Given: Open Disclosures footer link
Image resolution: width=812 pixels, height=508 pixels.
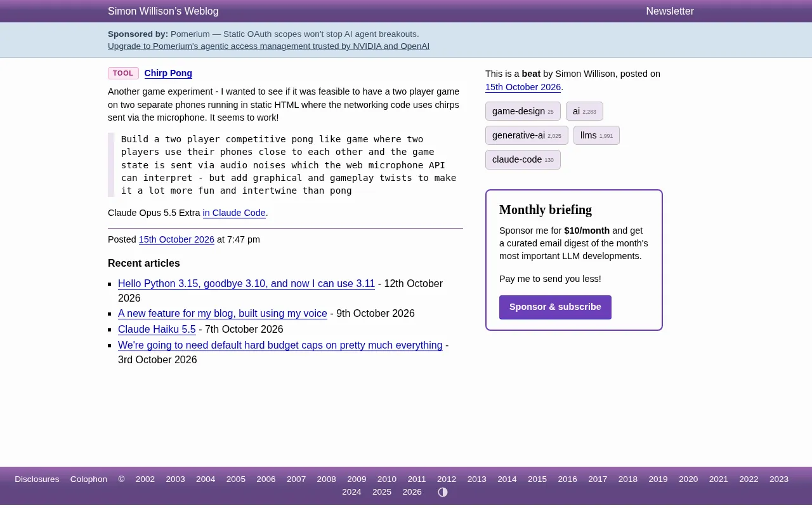Looking at the screenshot, I should point(37,479).
